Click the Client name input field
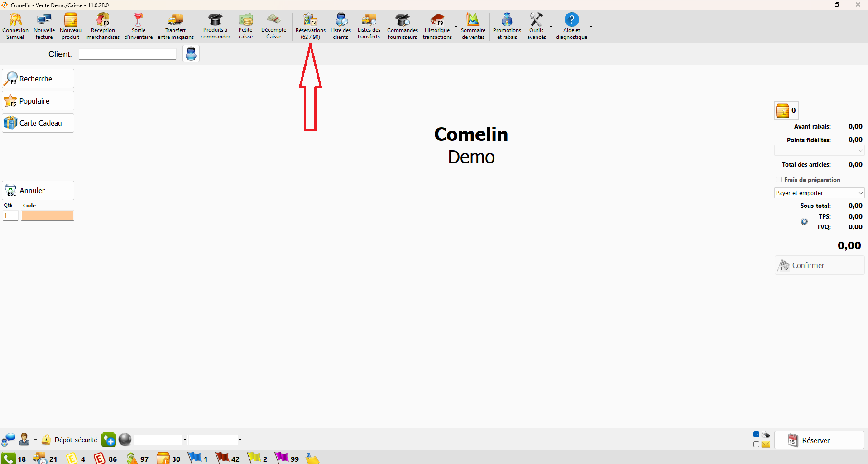This screenshot has width=868, height=464. pos(128,54)
